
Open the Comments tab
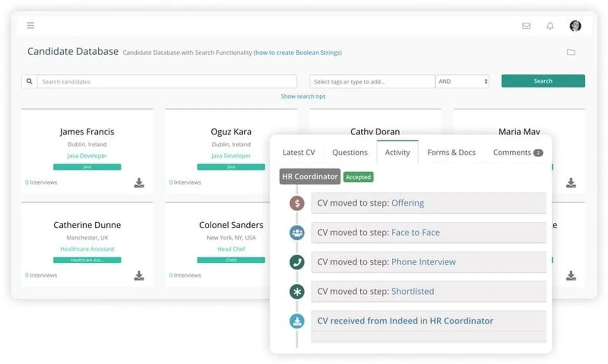click(x=518, y=152)
